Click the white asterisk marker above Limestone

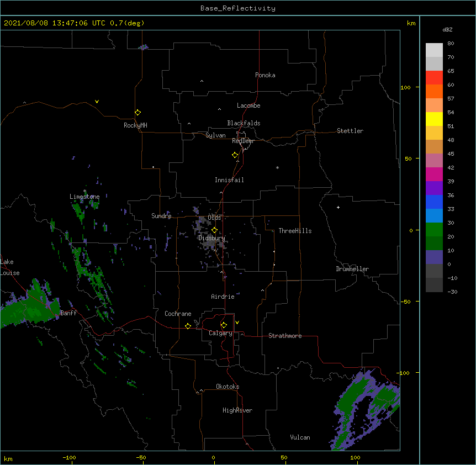coord(84,191)
